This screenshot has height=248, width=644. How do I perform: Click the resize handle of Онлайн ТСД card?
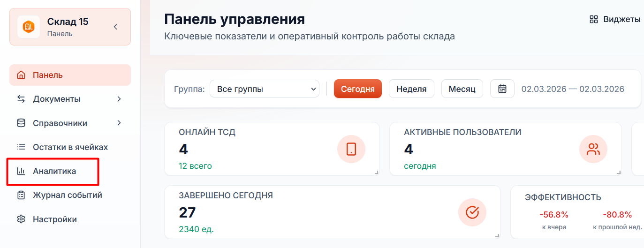376,173
